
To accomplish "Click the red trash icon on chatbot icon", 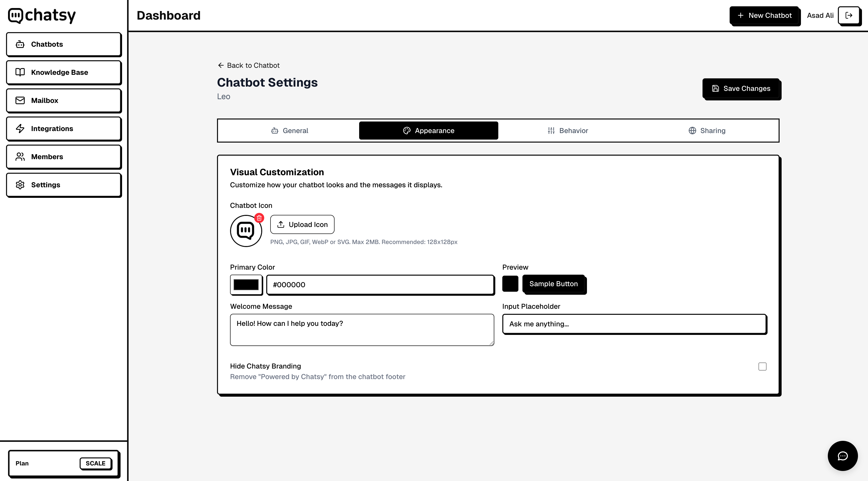I will coord(259,218).
